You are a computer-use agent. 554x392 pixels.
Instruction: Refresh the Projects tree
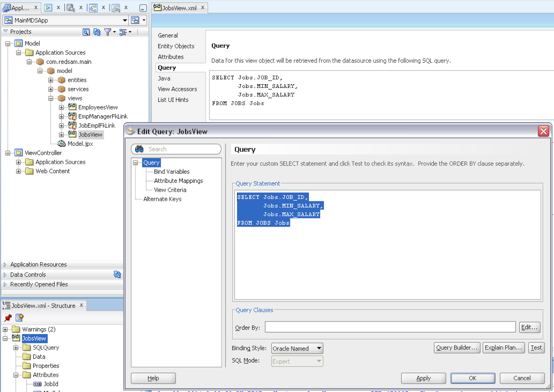click(97, 32)
